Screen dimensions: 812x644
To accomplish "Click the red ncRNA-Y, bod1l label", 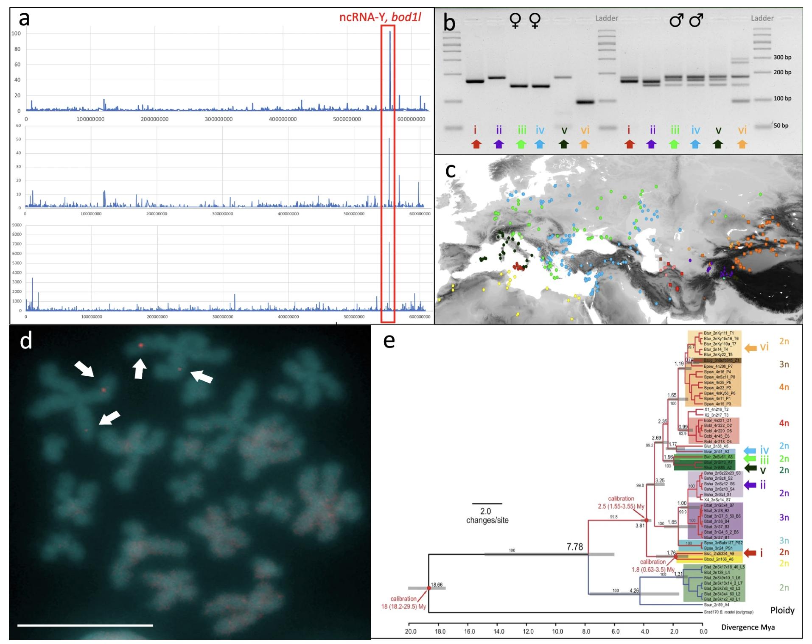I will point(380,17).
